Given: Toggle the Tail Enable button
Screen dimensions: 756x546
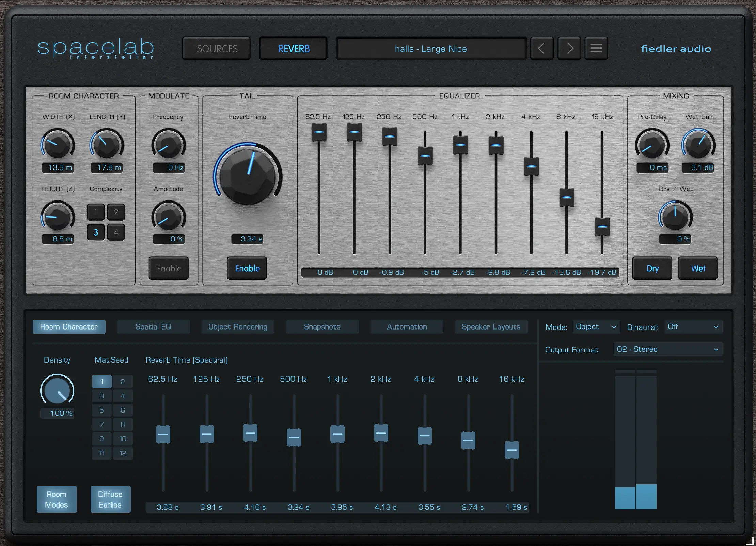Looking at the screenshot, I should [x=247, y=268].
